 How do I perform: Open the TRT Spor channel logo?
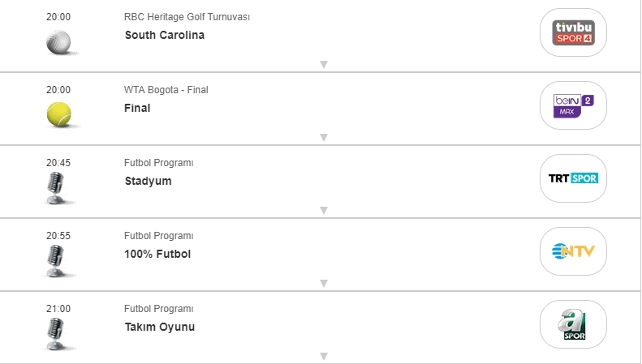pyautogui.click(x=573, y=178)
